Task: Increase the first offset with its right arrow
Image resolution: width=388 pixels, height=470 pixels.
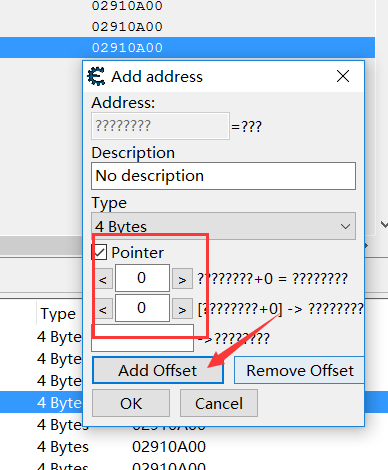Action: (x=182, y=279)
